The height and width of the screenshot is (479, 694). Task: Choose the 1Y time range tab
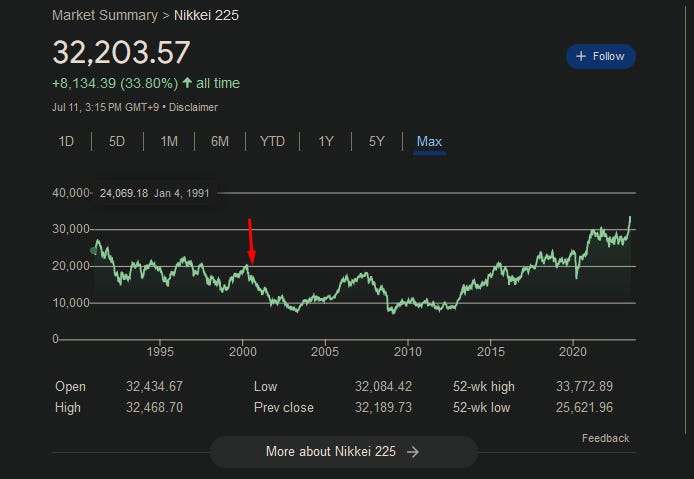point(326,142)
